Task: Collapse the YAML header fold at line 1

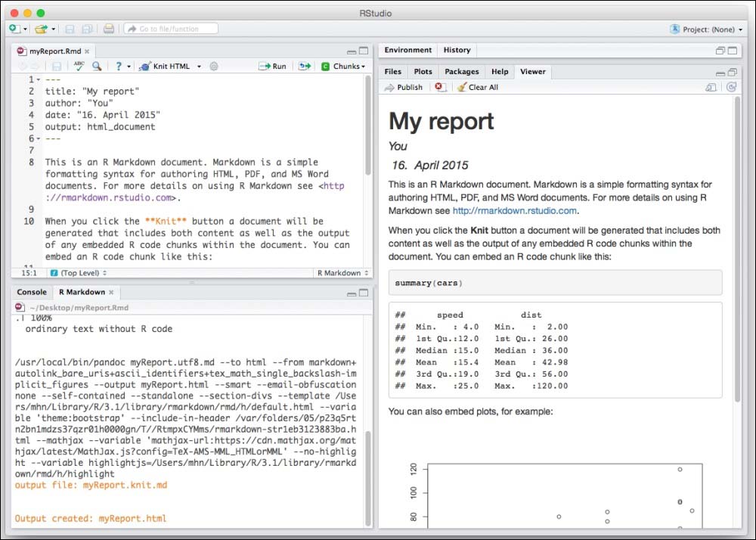Action: 38,79
